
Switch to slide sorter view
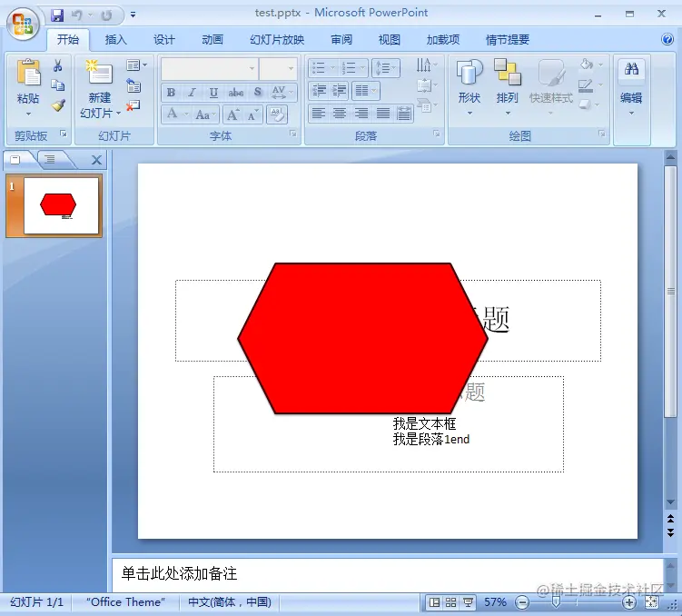[451, 602]
